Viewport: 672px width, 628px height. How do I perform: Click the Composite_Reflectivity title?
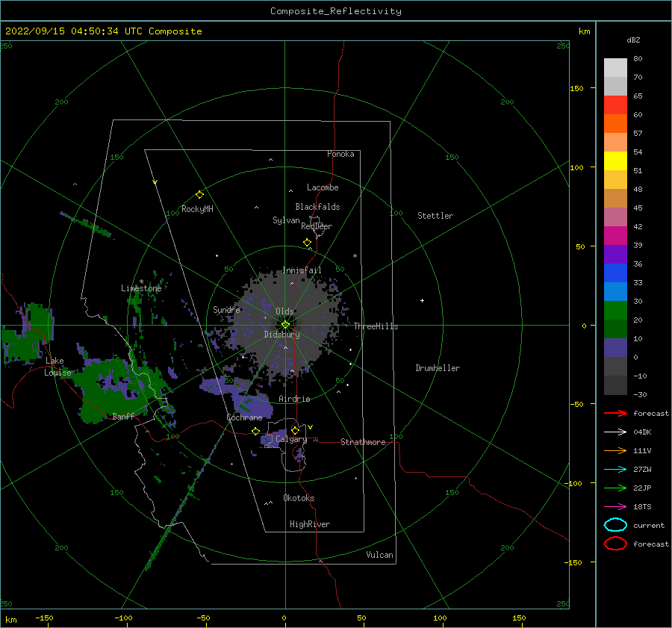[x=336, y=11]
